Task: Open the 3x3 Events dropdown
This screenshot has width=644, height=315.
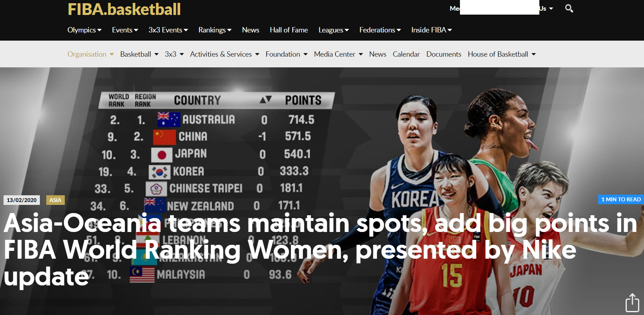Action: (168, 30)
